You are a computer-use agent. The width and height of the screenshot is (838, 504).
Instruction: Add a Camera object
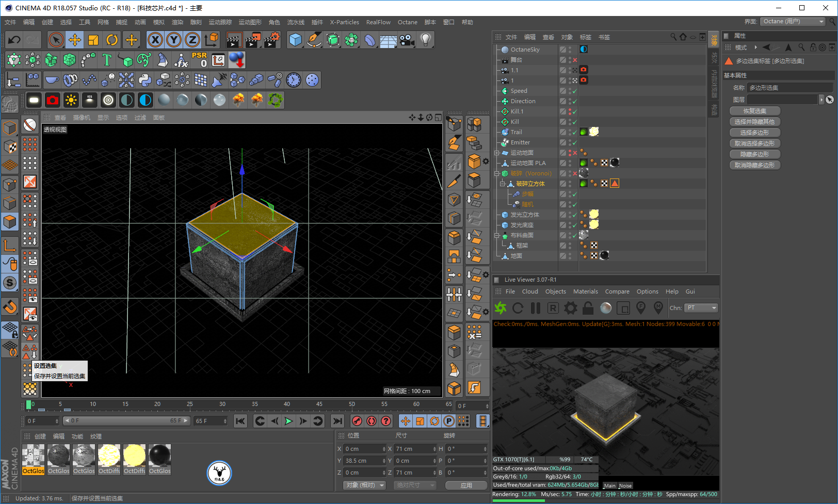tap(407, 40)
